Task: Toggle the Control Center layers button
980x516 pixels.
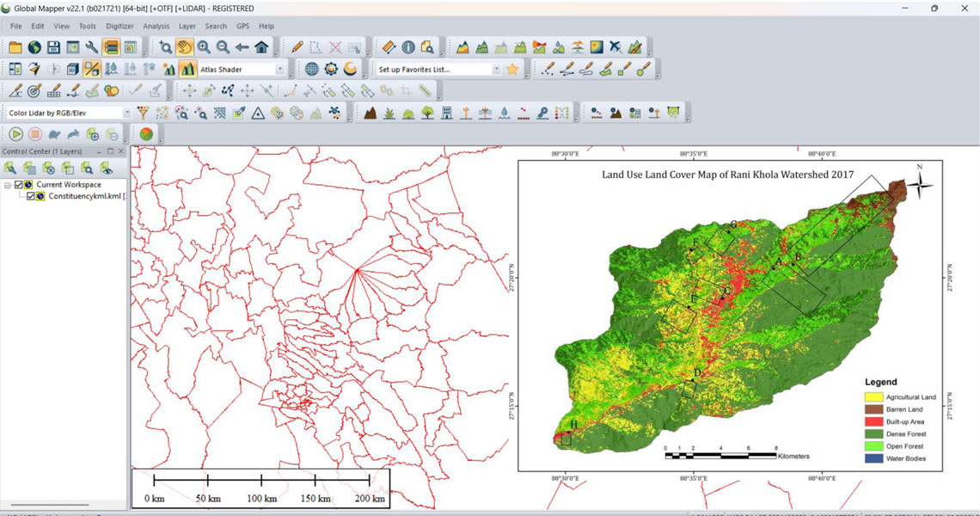Action: 111,47
